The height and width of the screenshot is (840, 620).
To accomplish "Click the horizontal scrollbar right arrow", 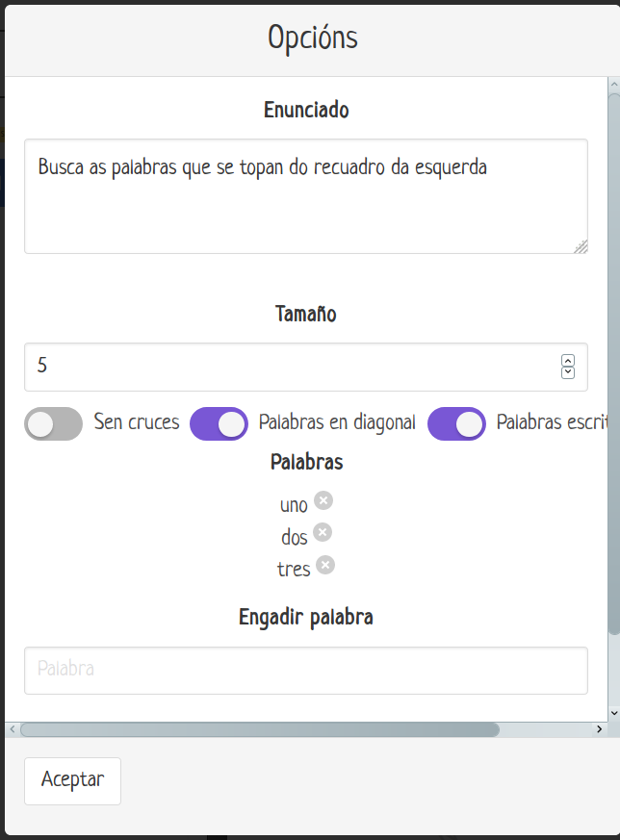I will [x=600, y=729].
